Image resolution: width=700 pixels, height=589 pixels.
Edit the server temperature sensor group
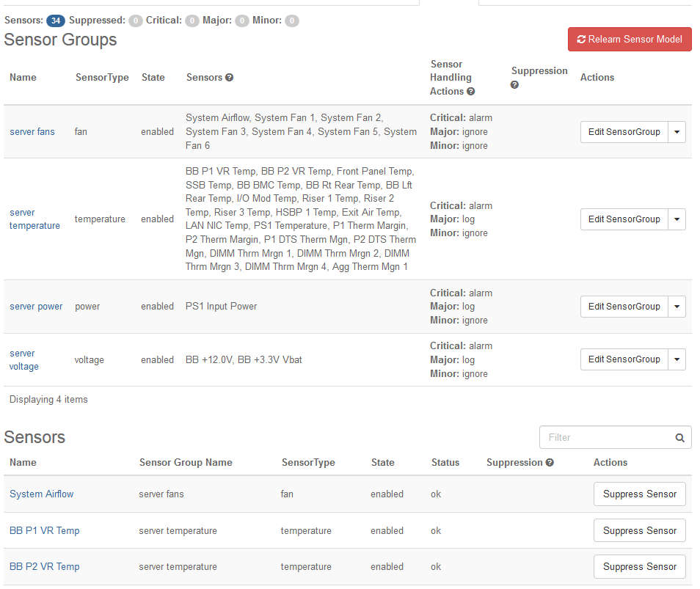point(624,219)
